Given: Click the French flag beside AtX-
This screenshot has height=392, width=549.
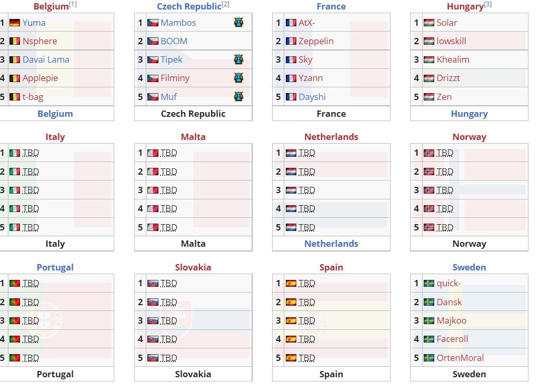Looking at the screenshot, I should (x=291, y=23).
